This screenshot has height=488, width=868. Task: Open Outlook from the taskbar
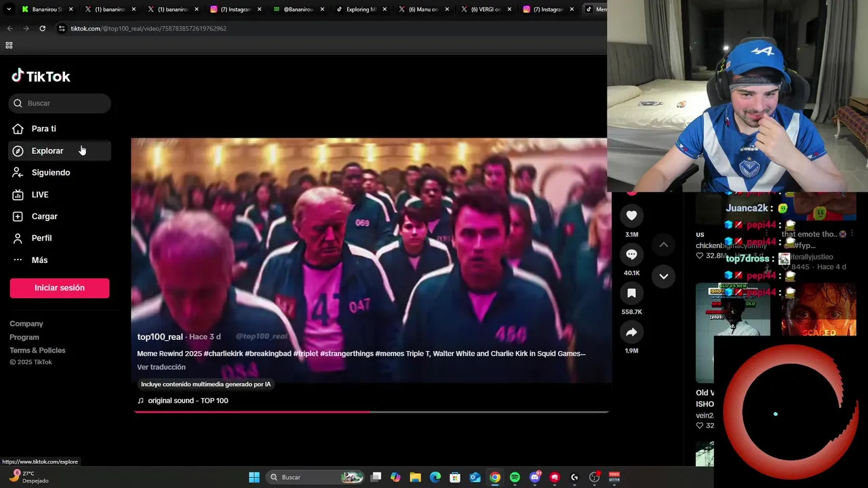point(475,477)
